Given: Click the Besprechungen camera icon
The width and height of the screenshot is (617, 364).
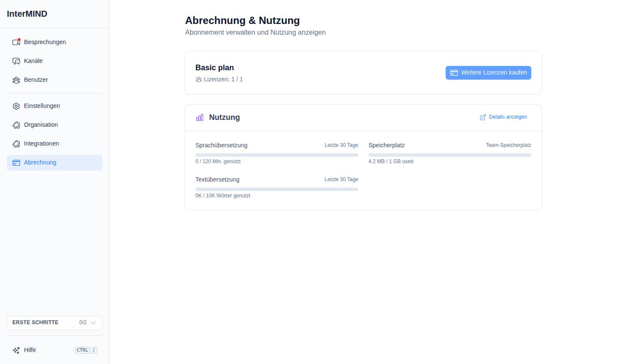Looking at the screenshot, I should pos(16,42).
